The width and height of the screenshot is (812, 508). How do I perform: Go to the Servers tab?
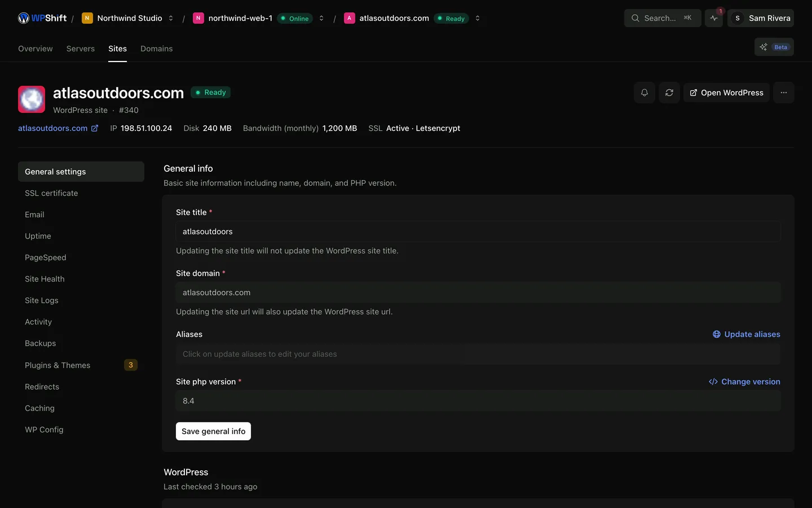(x=81, y=49)
